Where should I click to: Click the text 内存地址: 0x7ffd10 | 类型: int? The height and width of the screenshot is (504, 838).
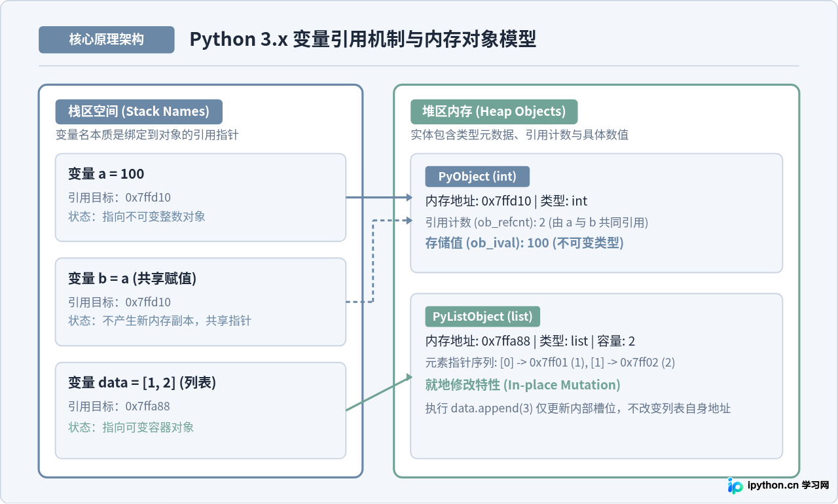[507, 201]
